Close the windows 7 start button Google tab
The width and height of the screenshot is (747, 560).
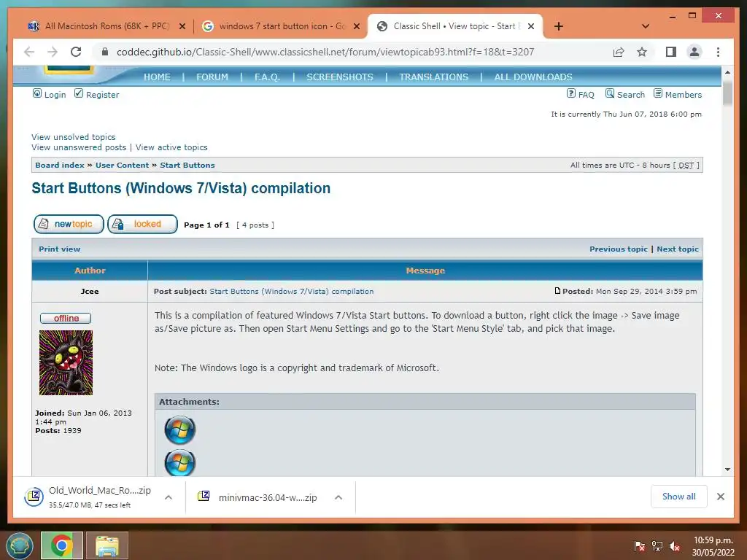coord(356,26)
